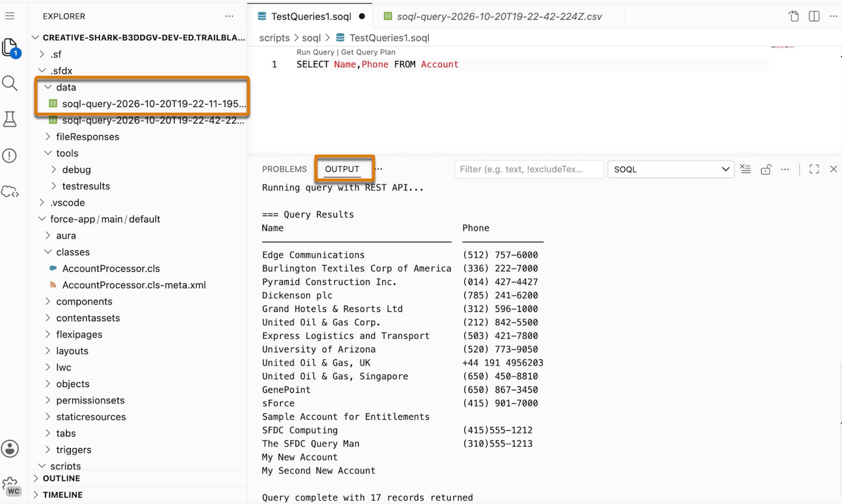The width and height of the screenshot is (842, 504).
Task: Open the Accounts profile icon
Action: click(x=10, y=449)
